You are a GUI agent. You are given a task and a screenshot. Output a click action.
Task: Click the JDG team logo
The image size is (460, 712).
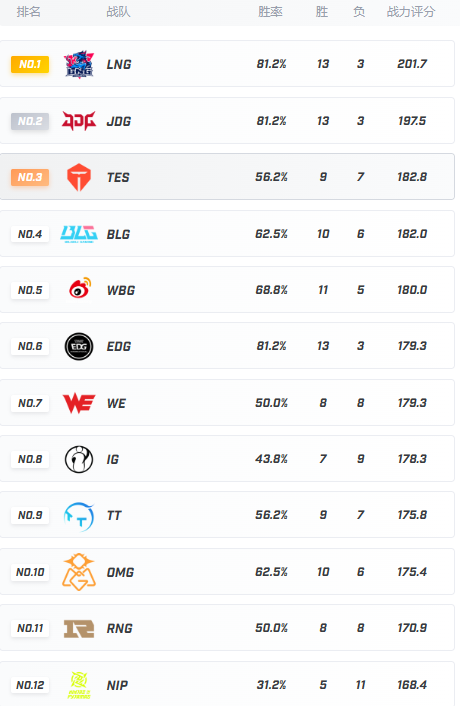[79, 121]
